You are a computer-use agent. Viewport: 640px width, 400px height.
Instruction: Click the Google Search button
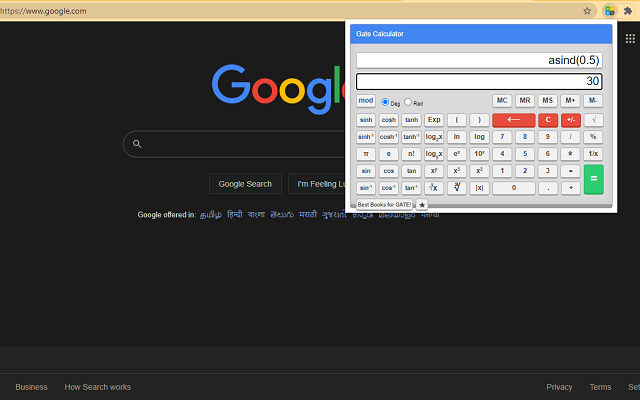(x=245, y=184)
